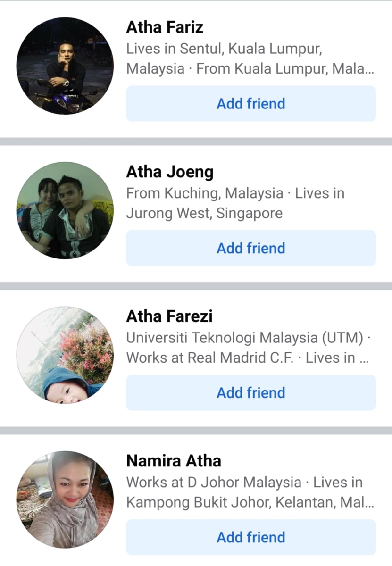Add Atha Farezi as a friend
This screenshot has width=392, height=566.
coord(251,392)
